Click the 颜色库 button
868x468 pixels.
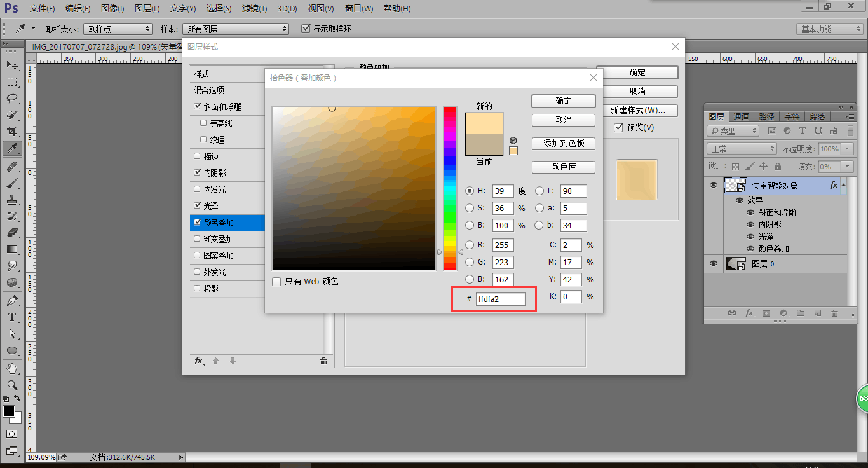point(563,167)
